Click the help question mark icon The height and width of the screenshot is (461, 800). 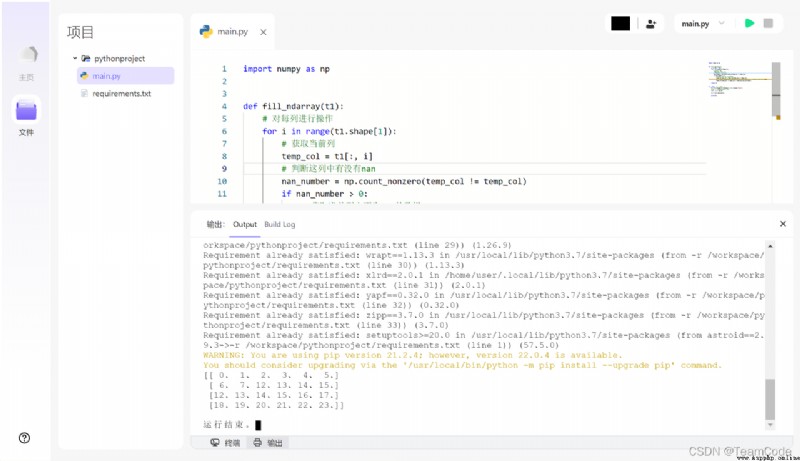[24, 438]
